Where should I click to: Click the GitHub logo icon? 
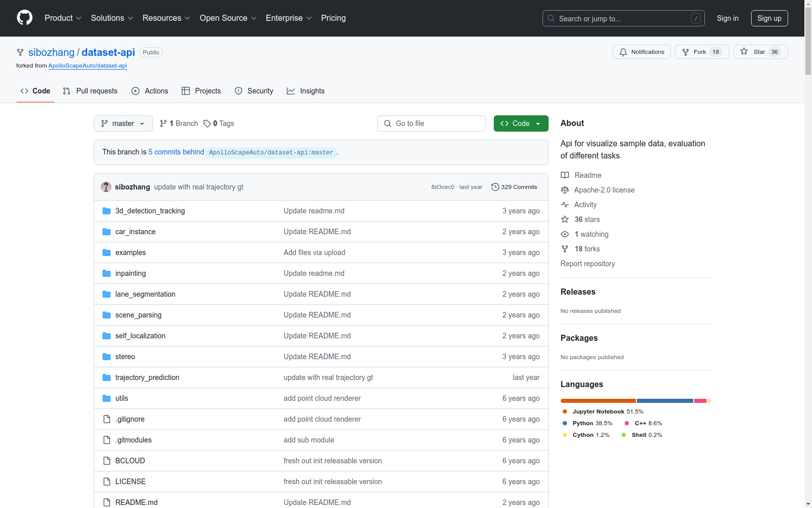click(x=24, y=18)
